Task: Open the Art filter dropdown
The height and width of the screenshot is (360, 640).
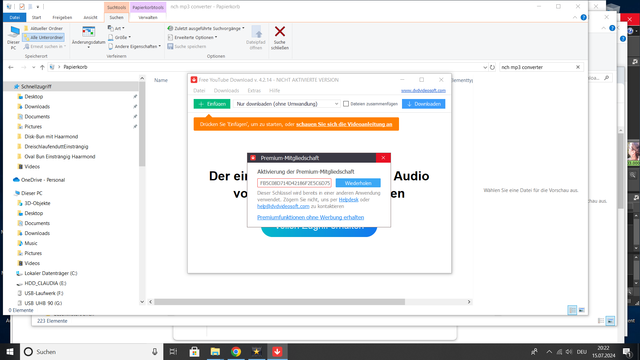Action: tap(116, 28)
